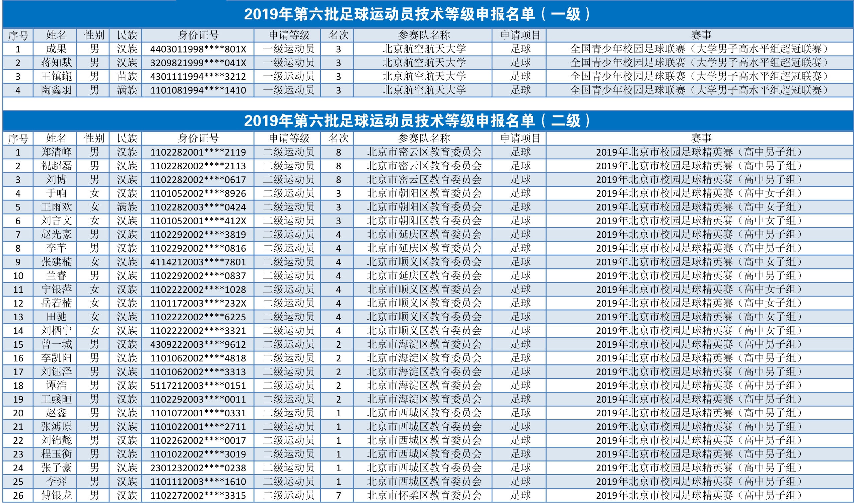This screenshot has height=504, width=854.
Task: Click ID cell 2301232002****0238
Action: click(x=198, y=468)
